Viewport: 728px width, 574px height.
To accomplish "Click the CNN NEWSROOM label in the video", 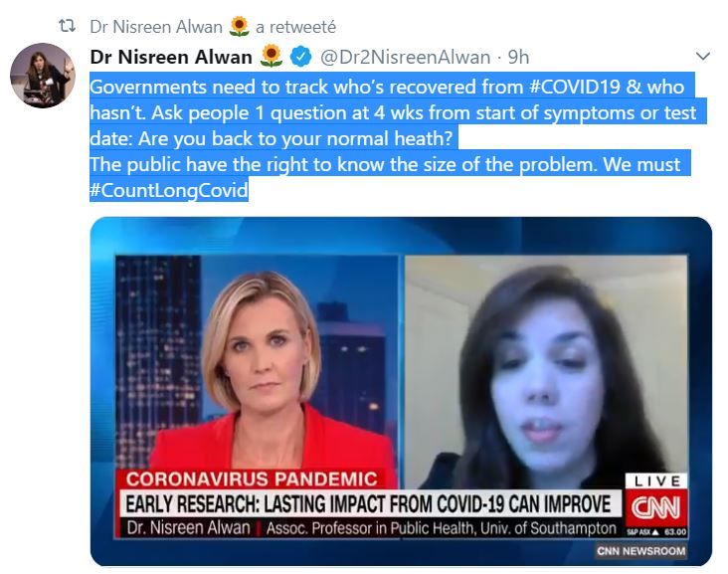I will coord(641,551).
